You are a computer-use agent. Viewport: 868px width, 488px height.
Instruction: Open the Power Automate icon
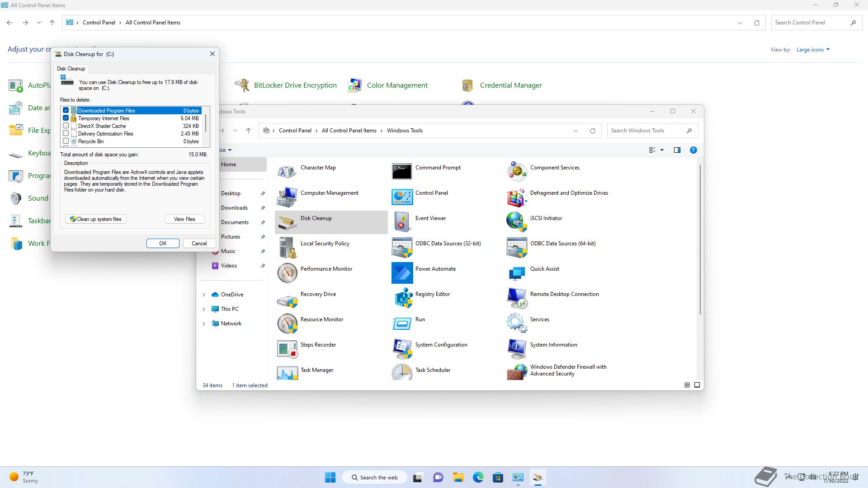[x=402, y=272]
